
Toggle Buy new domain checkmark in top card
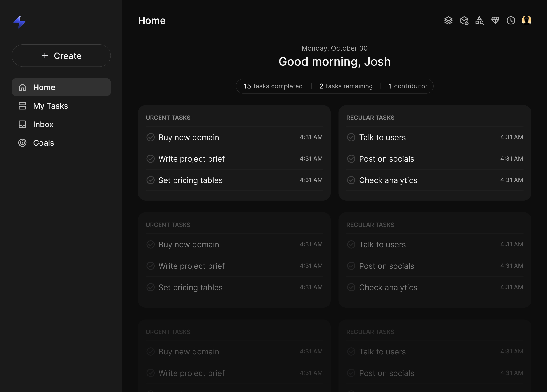coord(151,137)
